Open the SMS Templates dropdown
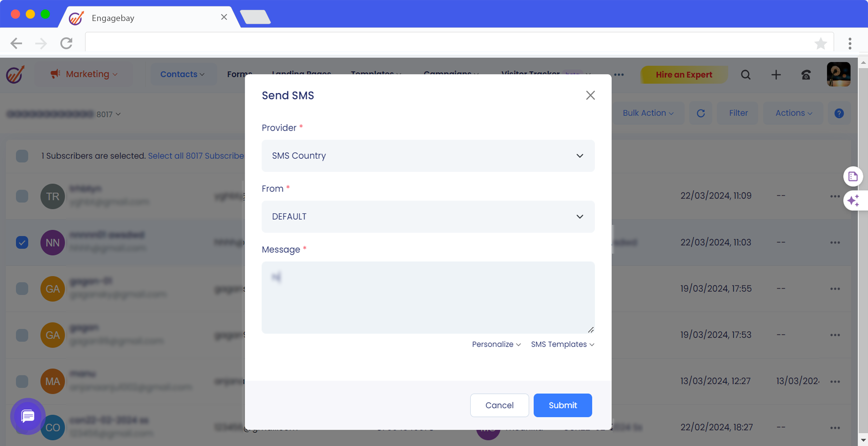The height and width of the screenshot is (446, 868). pyautogui.click(x=562, y=344)
